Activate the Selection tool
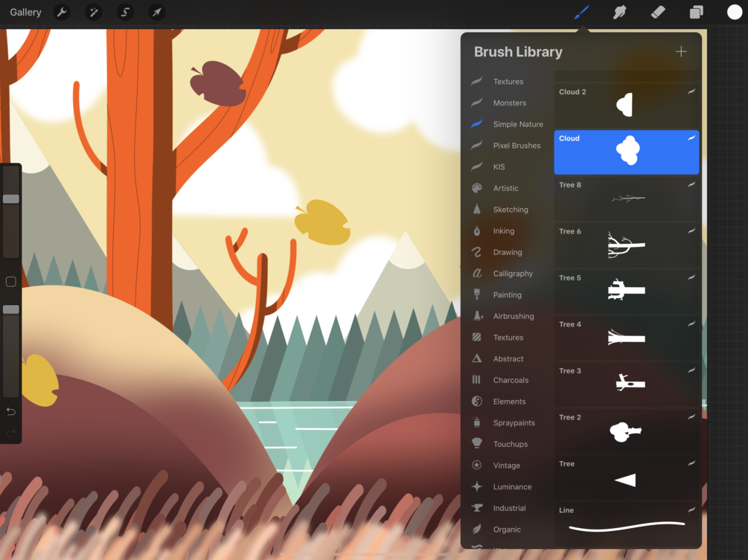 coord(125,12)
